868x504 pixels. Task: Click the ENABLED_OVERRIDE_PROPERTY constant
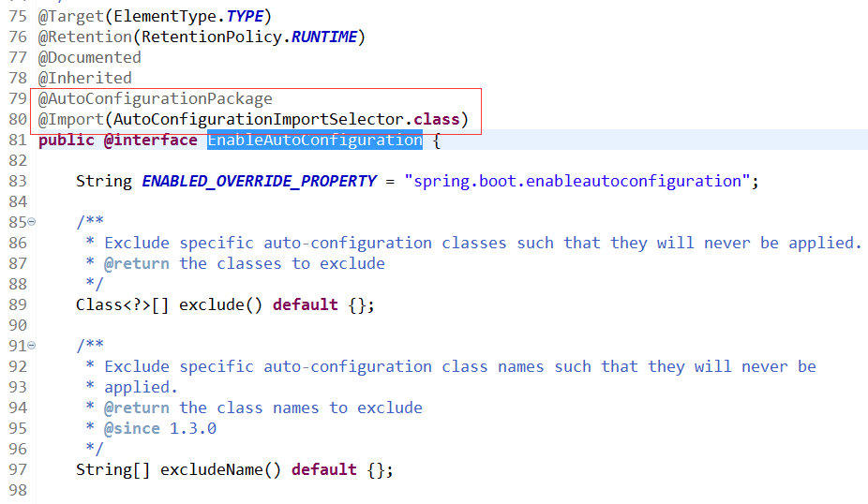coord(259,182)
